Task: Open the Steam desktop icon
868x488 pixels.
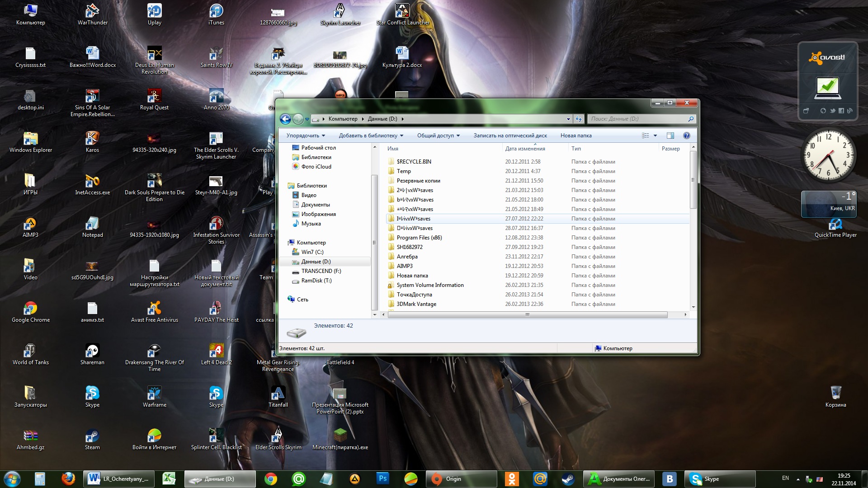Action: [92, 439]
